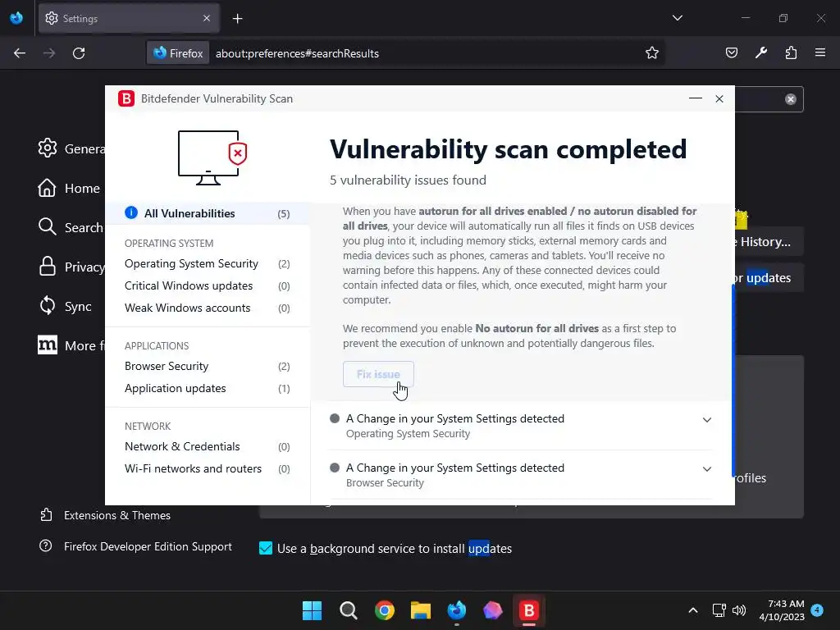Minimize the Bitdefender Vulnerability Scan window
This screenshot has height=630, width=840.
point(696,98)
